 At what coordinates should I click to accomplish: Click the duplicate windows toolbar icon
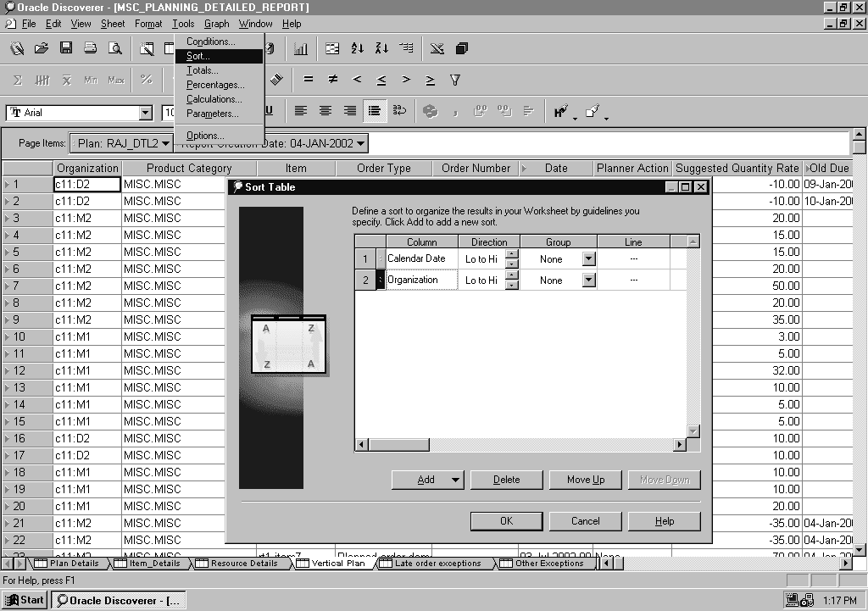click(x=462, y=48)
